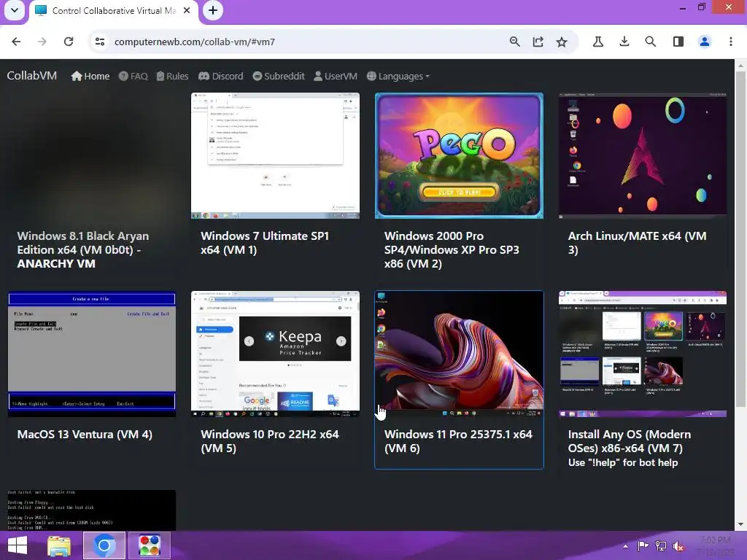Open the site information icon in address bar
This screenshot has width=747, height=560.
click(100, 42)
